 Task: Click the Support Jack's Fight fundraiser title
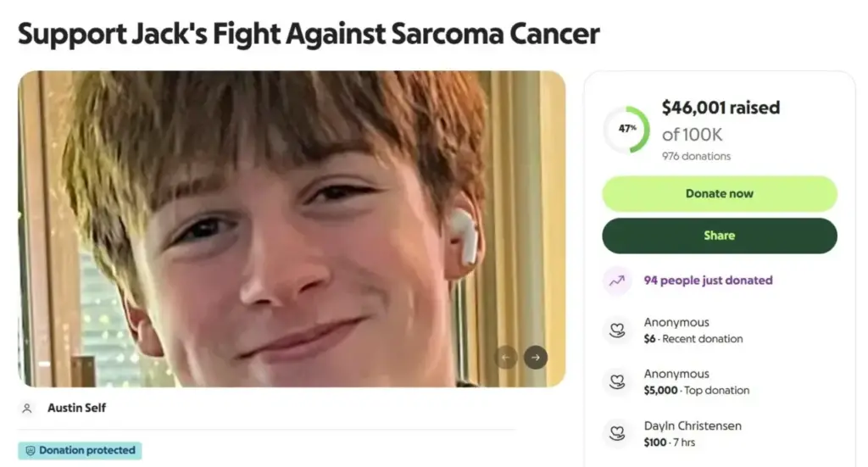click(x=309, y=34)
